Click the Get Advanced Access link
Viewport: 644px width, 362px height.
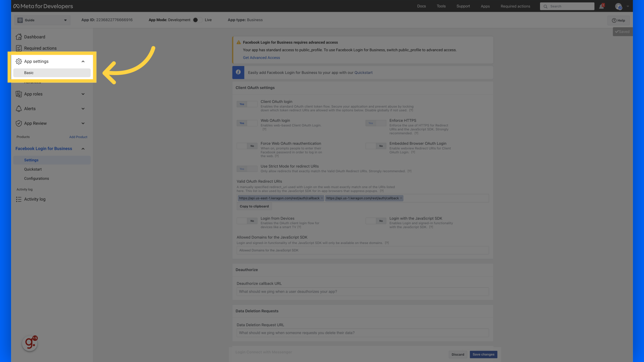[261, 58]
